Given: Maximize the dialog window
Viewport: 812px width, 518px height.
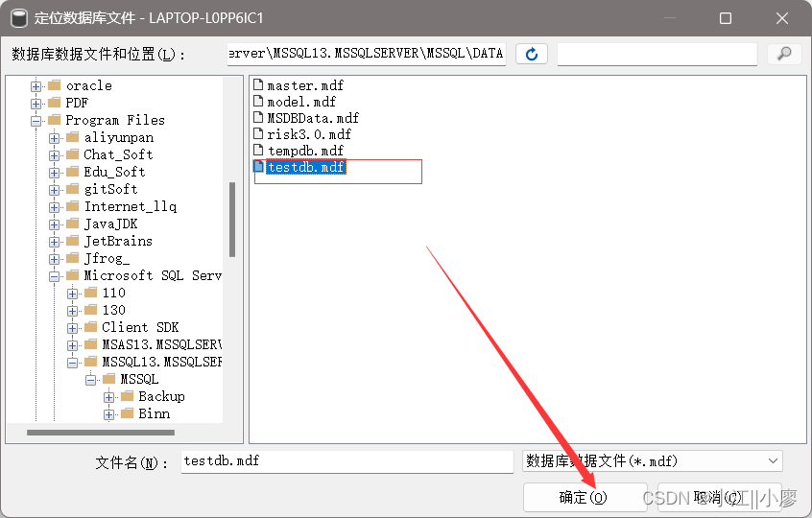Looking at the screenshot, I should coord(726,18).
